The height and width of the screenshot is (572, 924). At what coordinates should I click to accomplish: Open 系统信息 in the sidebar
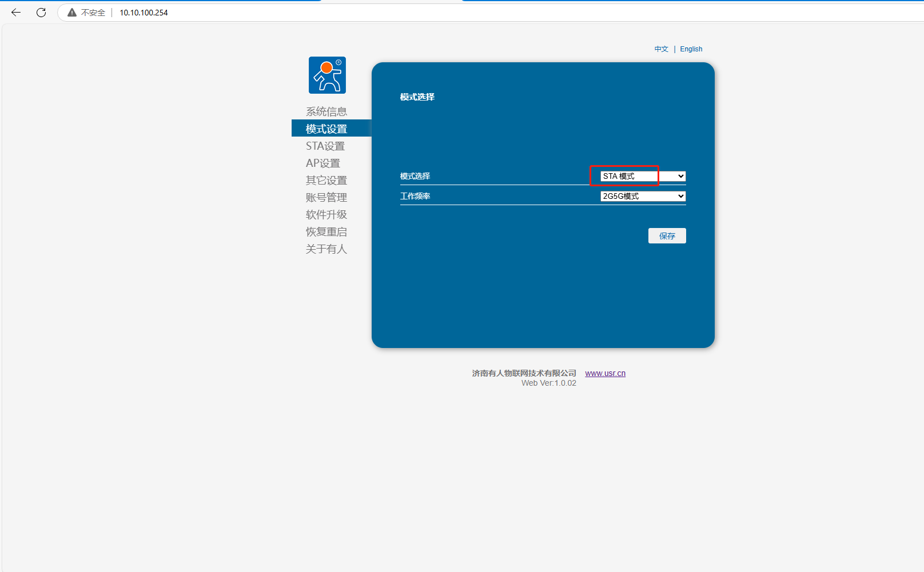click(x=326, y=111)
